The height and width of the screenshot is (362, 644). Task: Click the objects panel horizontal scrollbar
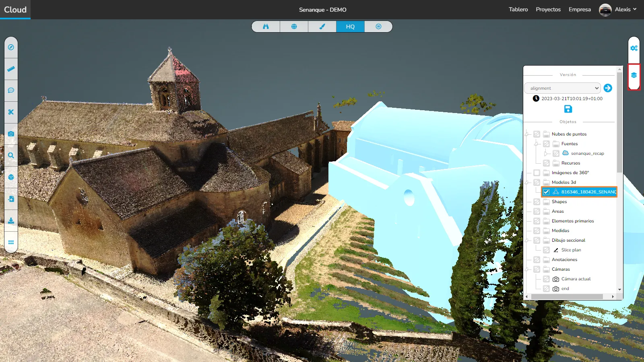pyautogui.click(x=567, y=296)
